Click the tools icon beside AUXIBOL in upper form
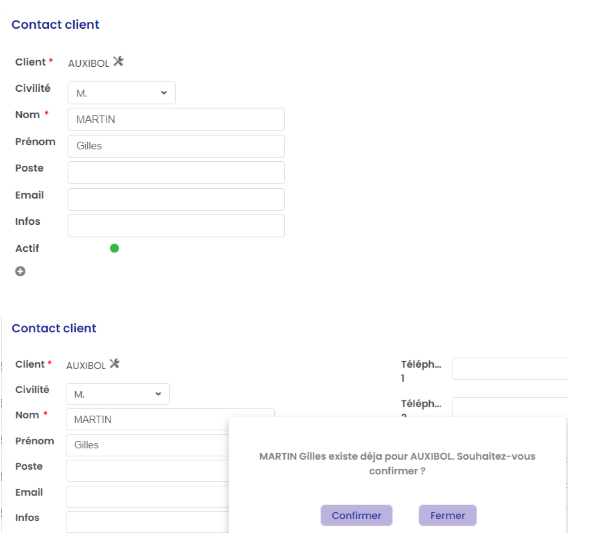This screenshot has height=553, width=609. point(118,62)
